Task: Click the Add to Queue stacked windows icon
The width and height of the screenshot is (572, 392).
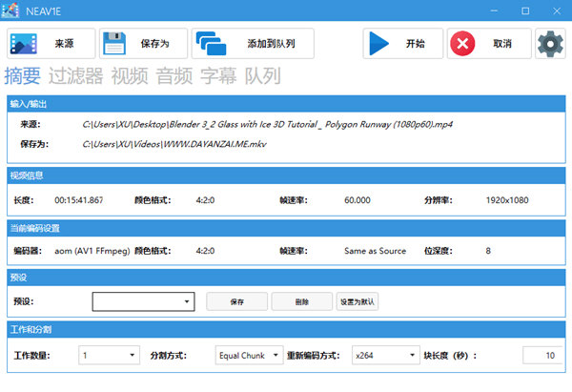Action: click(x=214, y=44)
